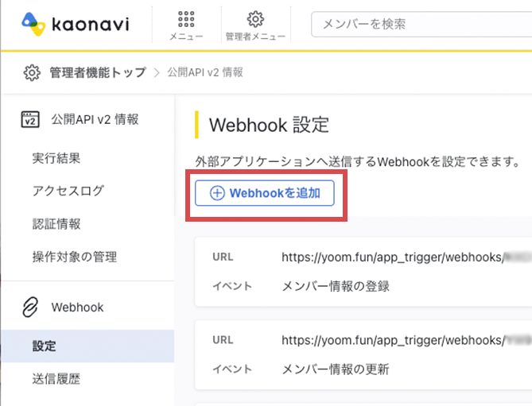Click the Webhook link chain icon
This screenshot has height=406, width=532.
30,307
